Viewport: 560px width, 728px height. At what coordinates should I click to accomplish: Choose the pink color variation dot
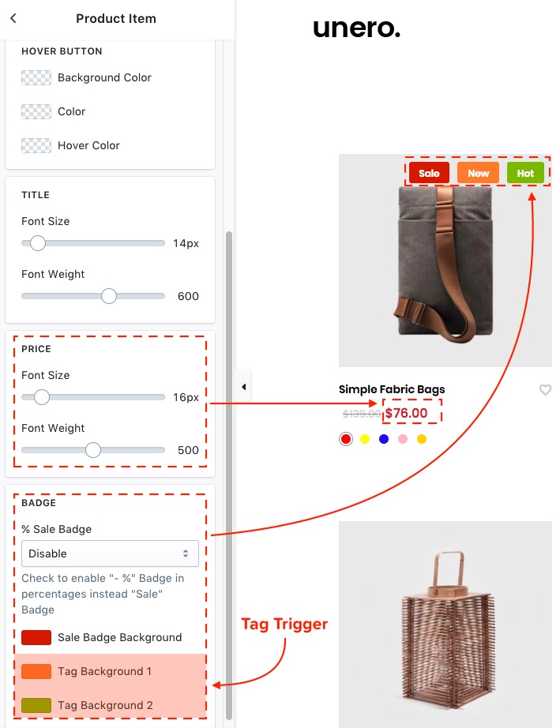pos(403,439)
